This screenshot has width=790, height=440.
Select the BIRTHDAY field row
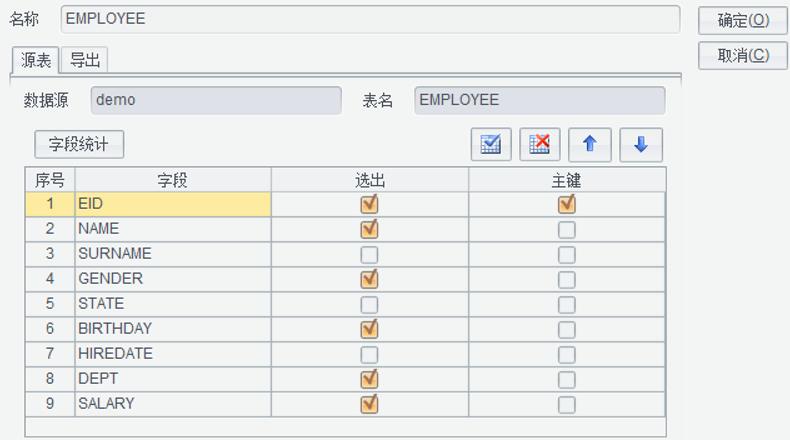pos(172,329)
